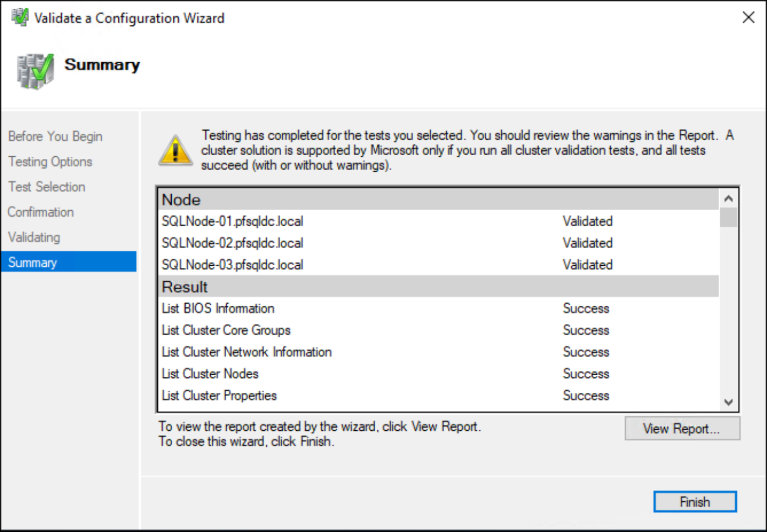Screen dimensions: 767x532
Task: Close the Validate a Configuration Wizard window
Action: tap(748, 18)
